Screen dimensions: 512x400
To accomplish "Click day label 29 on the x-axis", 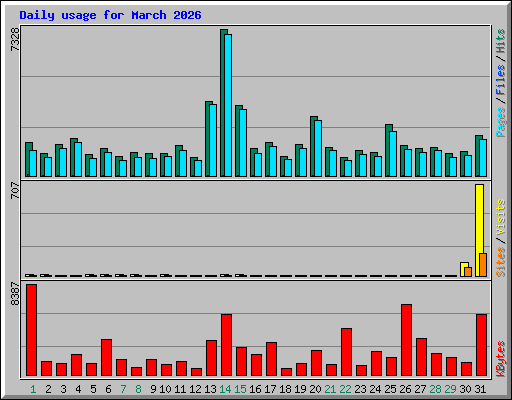I will coord(450,389).
